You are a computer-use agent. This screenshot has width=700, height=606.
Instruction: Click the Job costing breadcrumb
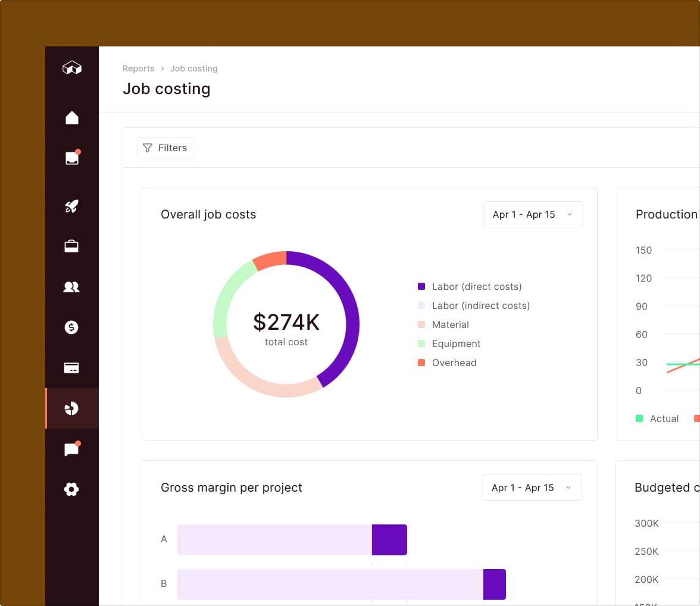point(193,68)
